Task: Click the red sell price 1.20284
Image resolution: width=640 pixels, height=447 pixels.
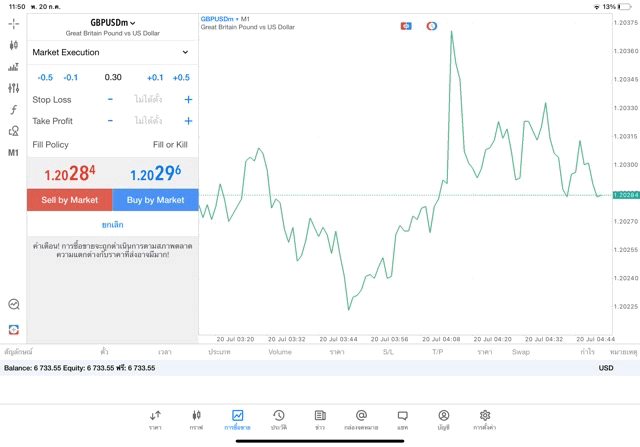Action: click(x=70, y=173)
